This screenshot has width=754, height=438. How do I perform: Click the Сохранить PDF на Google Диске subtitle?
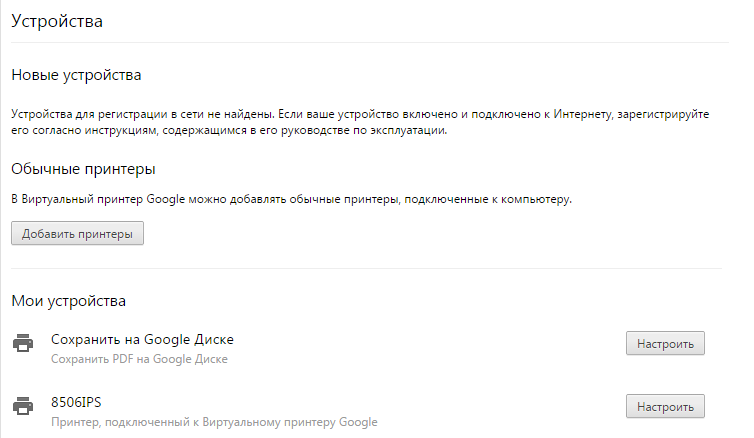point(139,359)
